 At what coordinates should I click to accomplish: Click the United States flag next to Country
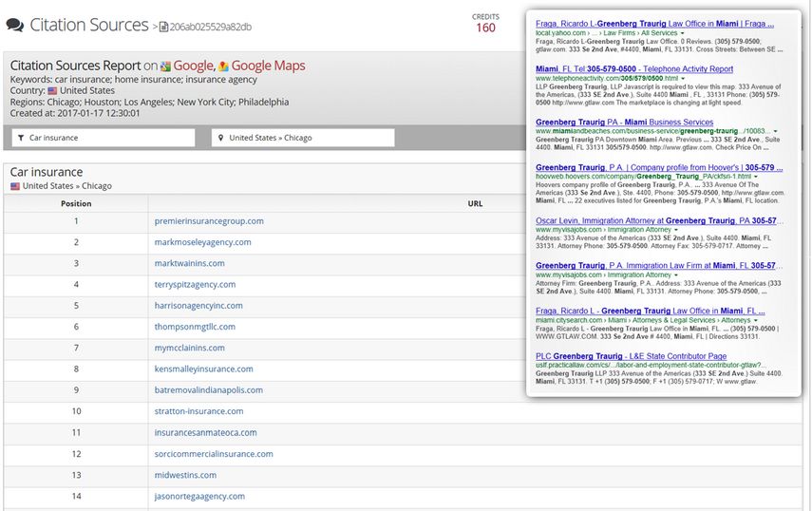52,90
